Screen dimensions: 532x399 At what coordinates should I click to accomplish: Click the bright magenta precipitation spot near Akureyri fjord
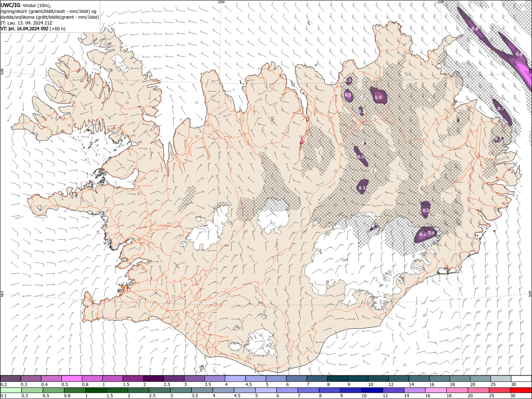(302, 140)
